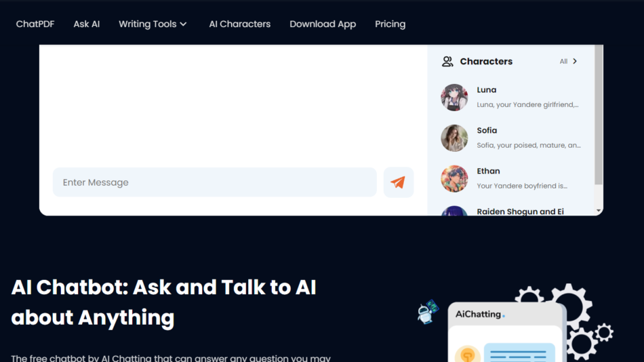Choose Ethan's avatar picture
The image size is (644, 362).
click(x=454, y=179)
